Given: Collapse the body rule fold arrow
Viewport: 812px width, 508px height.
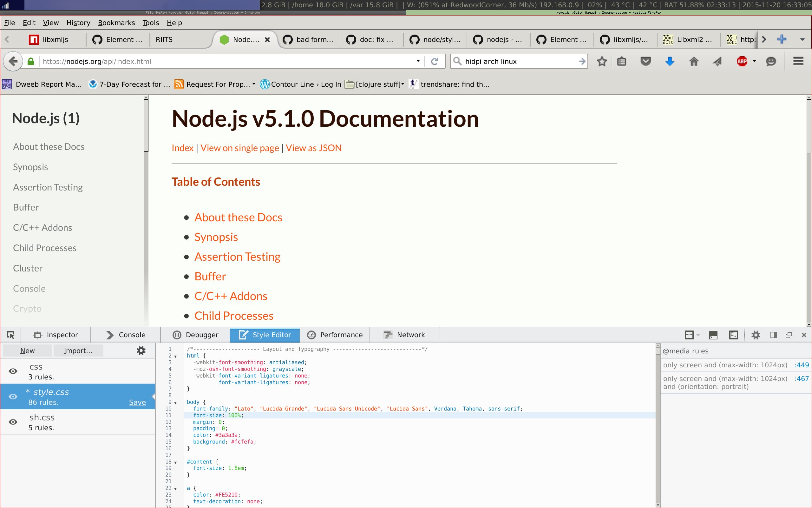Looking at the screenshot, I should [x=175, y=403].
